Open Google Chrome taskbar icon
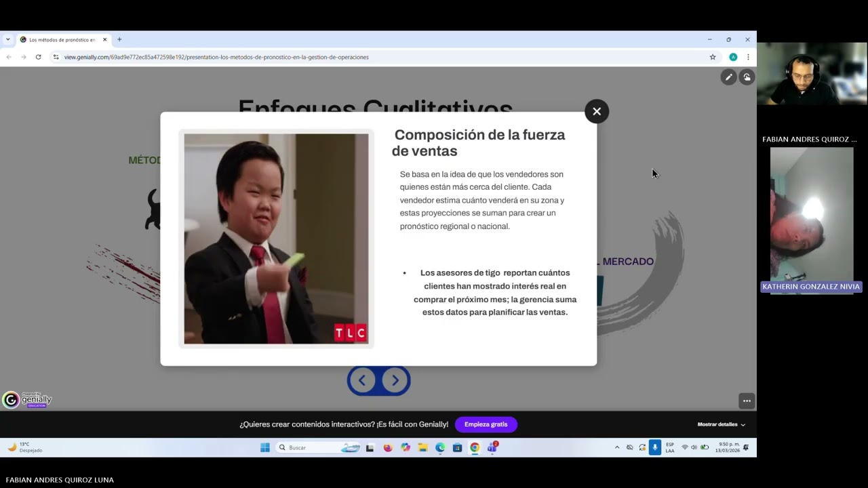 475,447
